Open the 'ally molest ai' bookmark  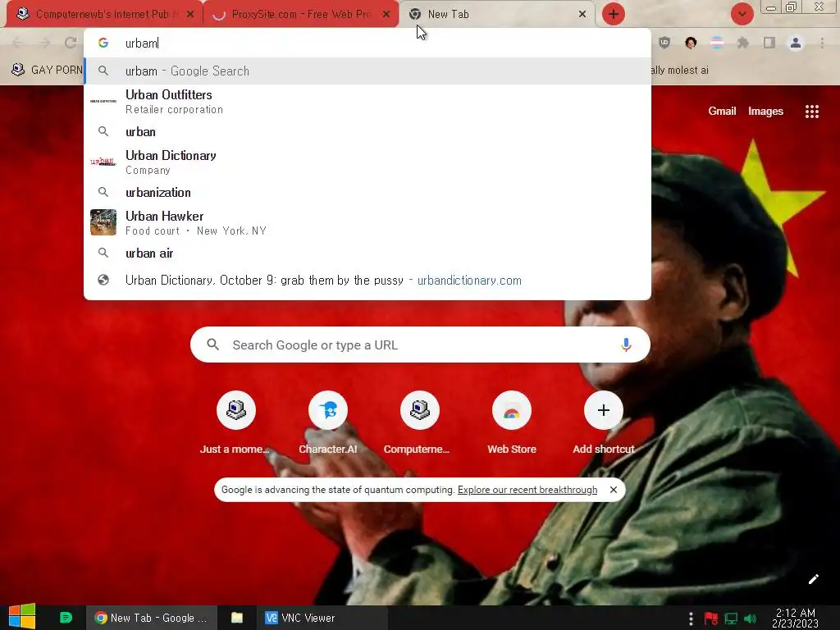point(680,71)
